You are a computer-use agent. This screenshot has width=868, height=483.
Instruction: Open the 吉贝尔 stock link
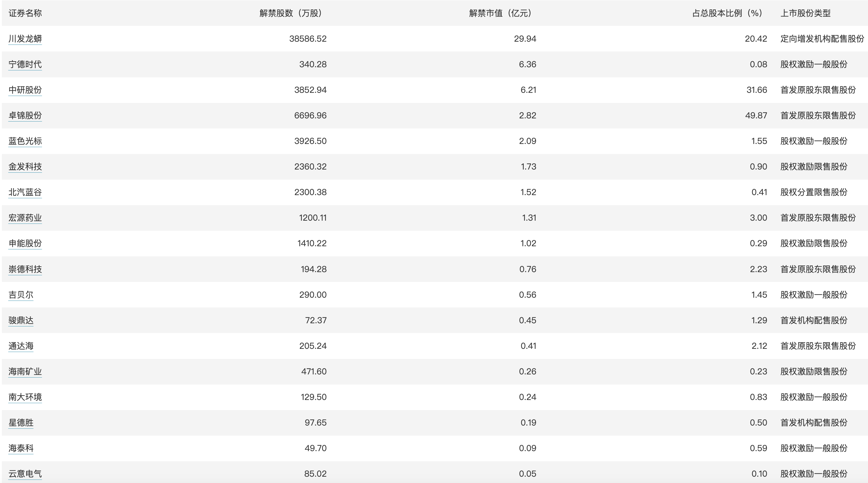point(21,295)
